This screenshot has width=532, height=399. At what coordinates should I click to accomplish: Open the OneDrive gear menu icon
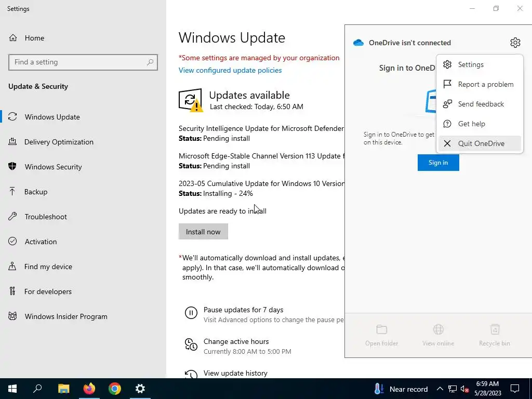click(x=515, y=43)
